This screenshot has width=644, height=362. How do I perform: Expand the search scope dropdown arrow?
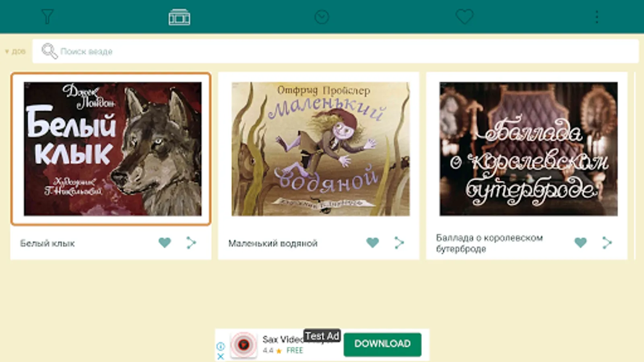[x=7, y=51]
